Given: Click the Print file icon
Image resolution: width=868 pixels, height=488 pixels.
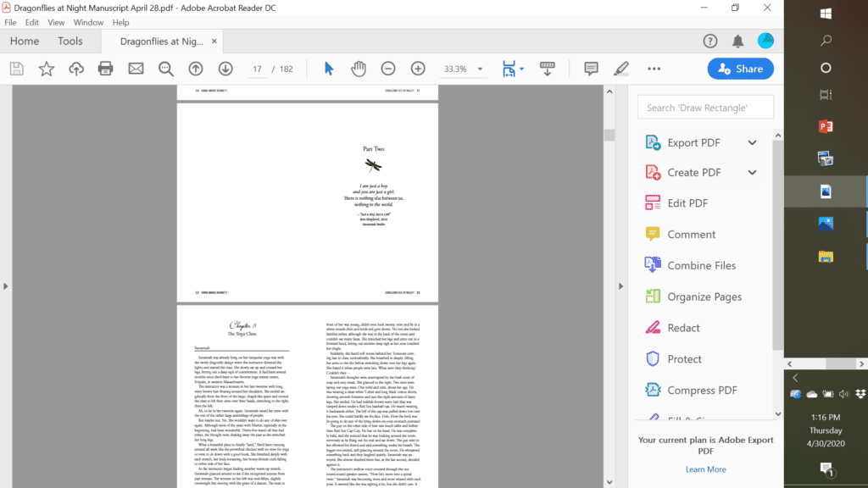Looking at the screenshot, I should (106, 69).
